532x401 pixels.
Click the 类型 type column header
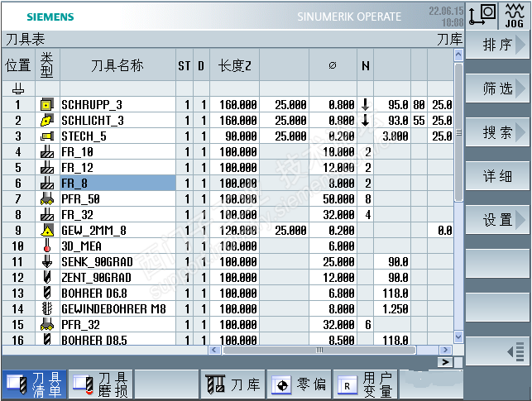(47, 64)
